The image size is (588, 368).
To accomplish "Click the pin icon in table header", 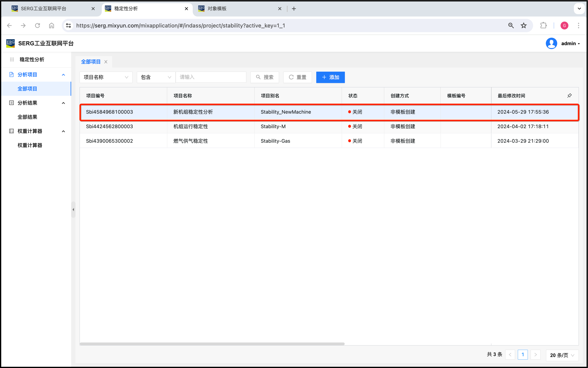I will [x=569, y=96].
